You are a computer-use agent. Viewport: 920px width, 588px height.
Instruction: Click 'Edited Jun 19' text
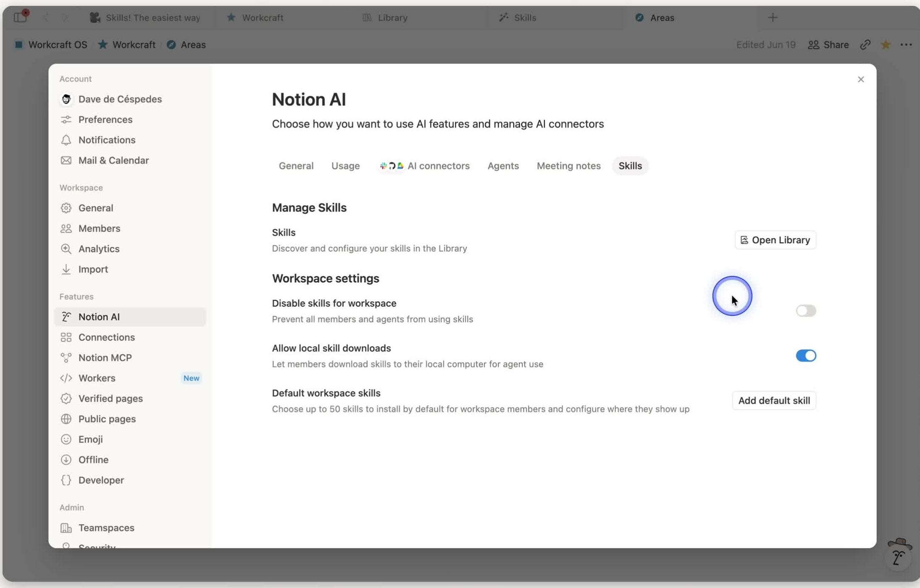coord(765,45)
